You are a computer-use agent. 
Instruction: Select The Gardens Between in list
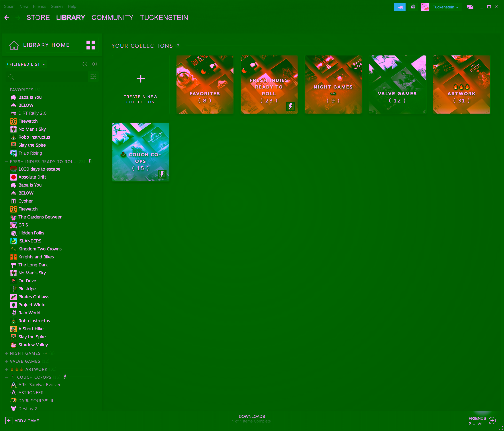(x=40, y=217)
